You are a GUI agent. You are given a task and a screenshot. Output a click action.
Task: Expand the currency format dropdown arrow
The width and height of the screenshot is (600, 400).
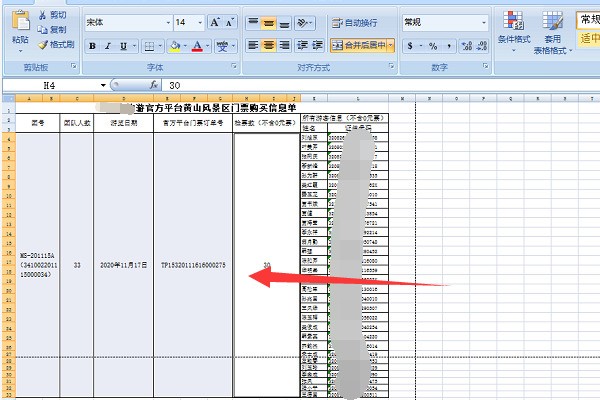[420, 46]
